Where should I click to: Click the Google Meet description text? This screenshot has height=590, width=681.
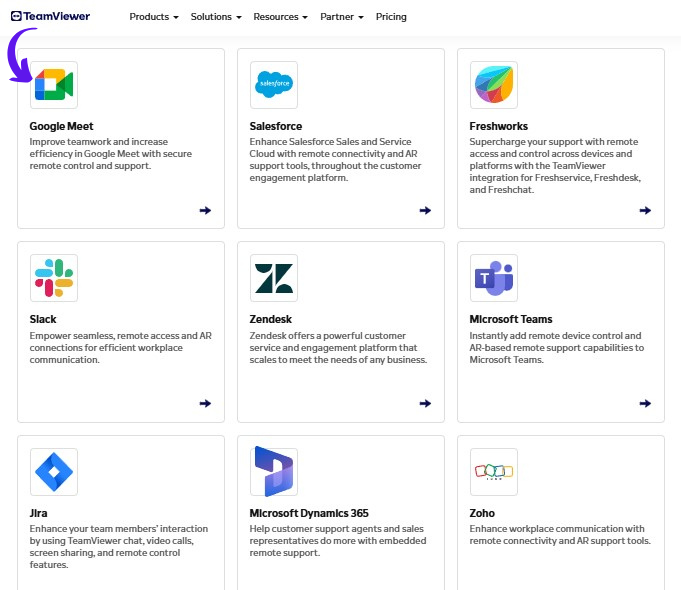(111, 154)
